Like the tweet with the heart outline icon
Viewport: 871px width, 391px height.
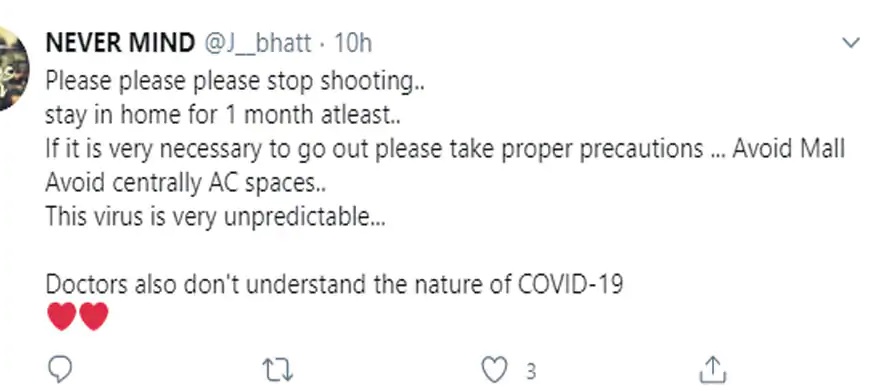pyautogui.click(x=494, y=370)
